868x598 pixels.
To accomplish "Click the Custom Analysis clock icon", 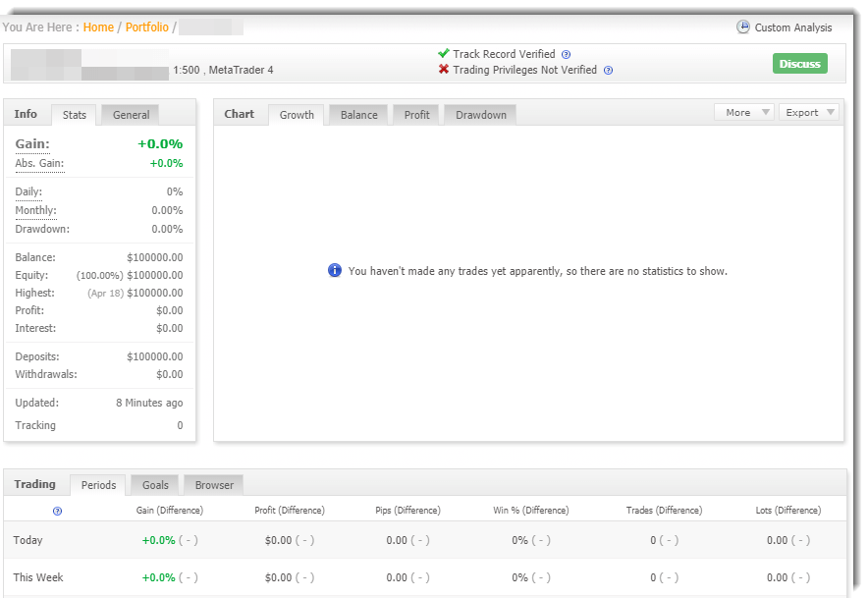I will 743,27.
